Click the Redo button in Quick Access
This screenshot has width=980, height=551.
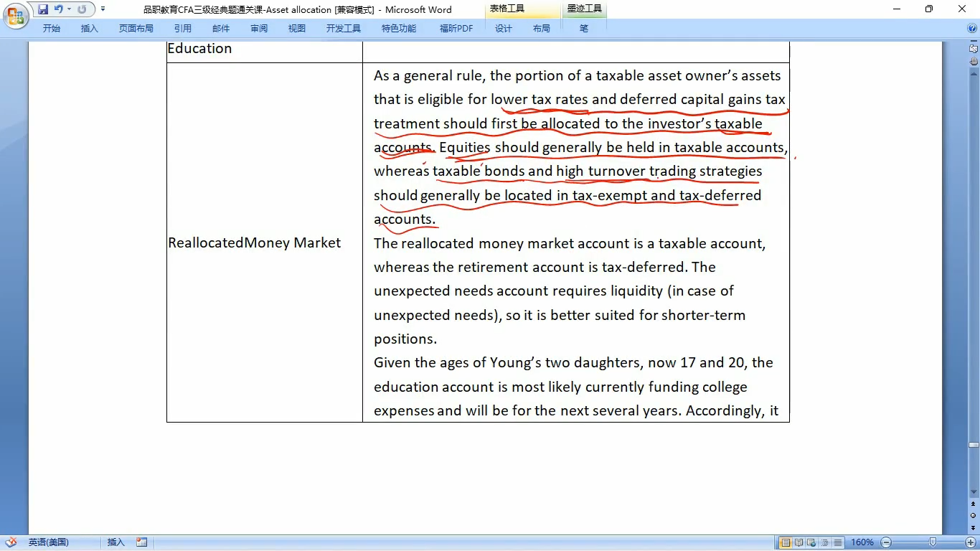click(83, 9)
